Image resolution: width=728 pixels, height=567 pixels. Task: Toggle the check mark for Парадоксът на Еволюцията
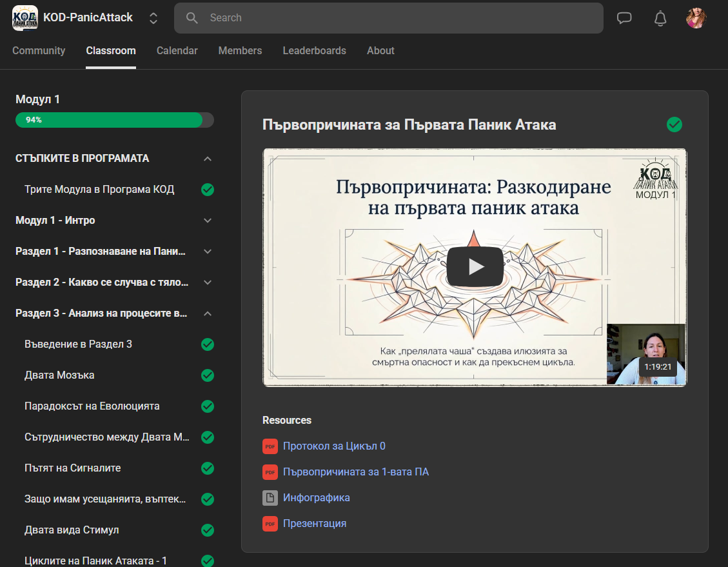(208, 406)
